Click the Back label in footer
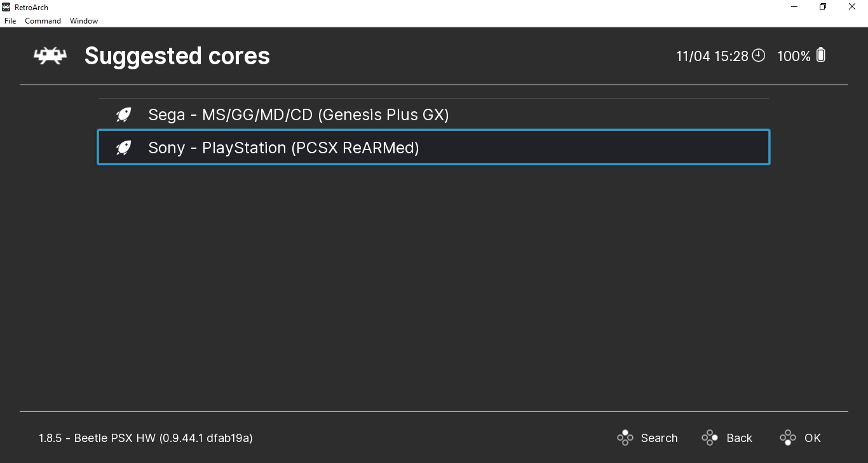 739,438
